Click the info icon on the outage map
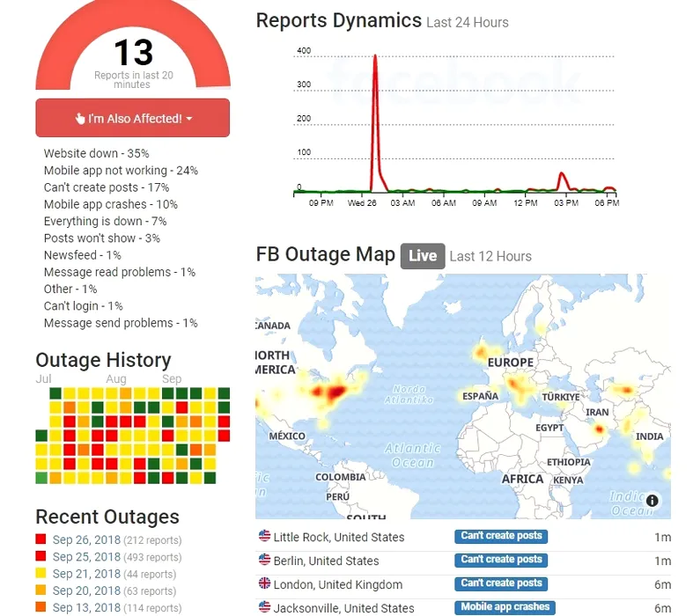The image size is (693, 616). [x=652, y=501]
